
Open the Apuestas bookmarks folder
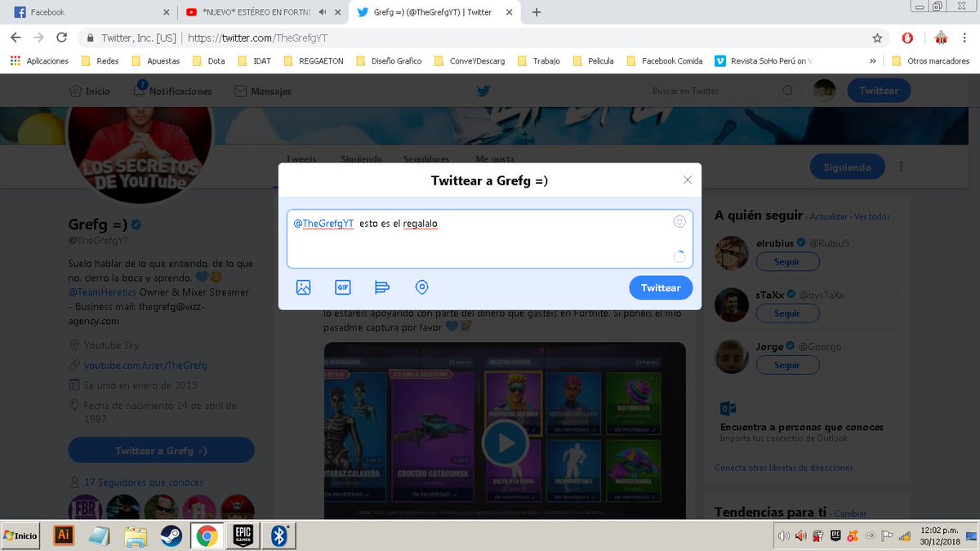(x=155, y=60)
